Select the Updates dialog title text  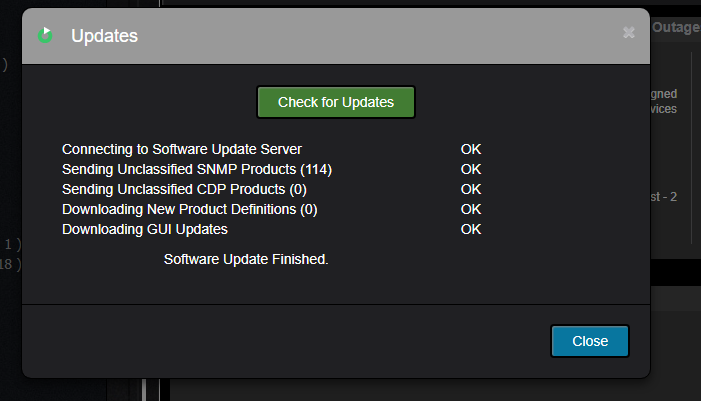pos(105,36)
